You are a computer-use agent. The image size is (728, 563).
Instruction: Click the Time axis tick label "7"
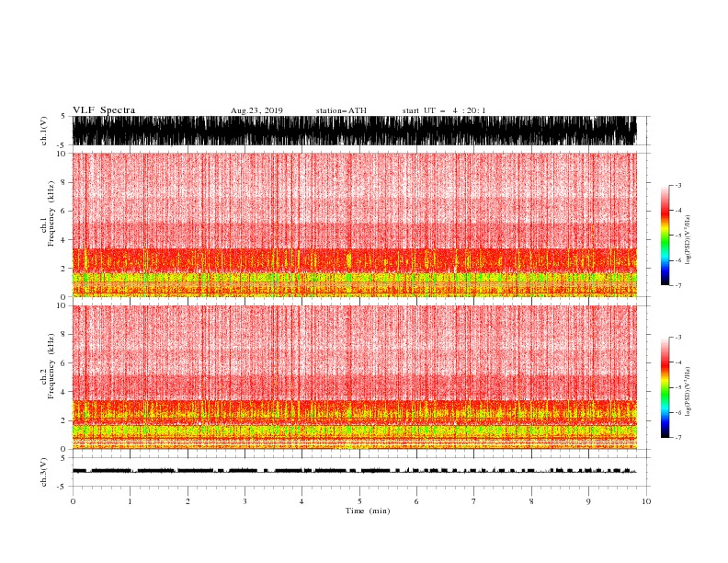[x=474, y=502]
